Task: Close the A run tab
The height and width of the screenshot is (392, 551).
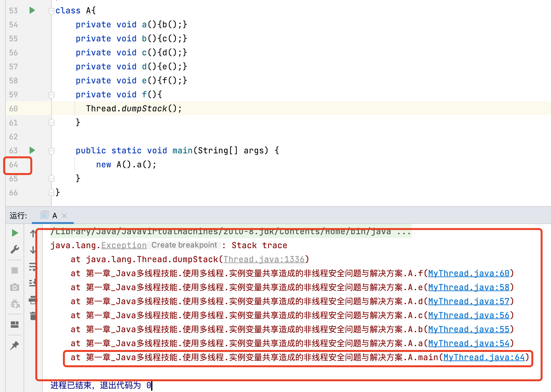Action: 64,216
